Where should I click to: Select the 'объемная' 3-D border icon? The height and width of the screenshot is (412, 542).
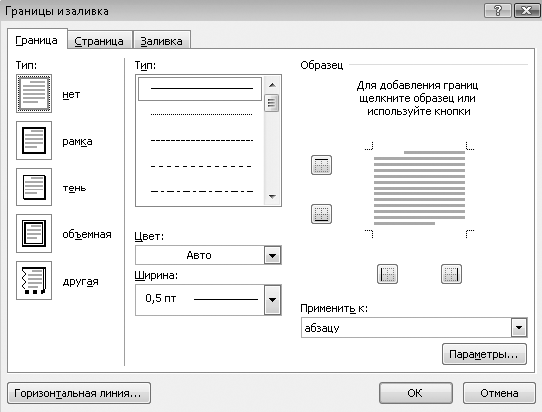[34, 234]
